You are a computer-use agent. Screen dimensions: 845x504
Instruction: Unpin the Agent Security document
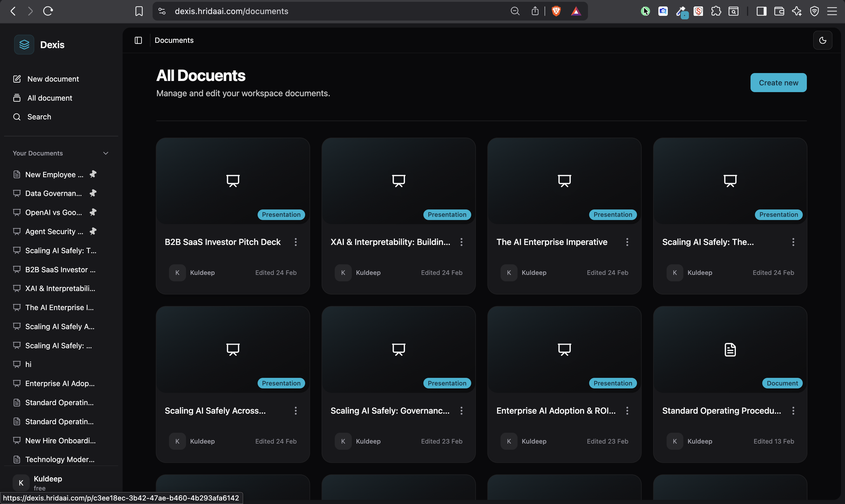click(x=93, y=231)
